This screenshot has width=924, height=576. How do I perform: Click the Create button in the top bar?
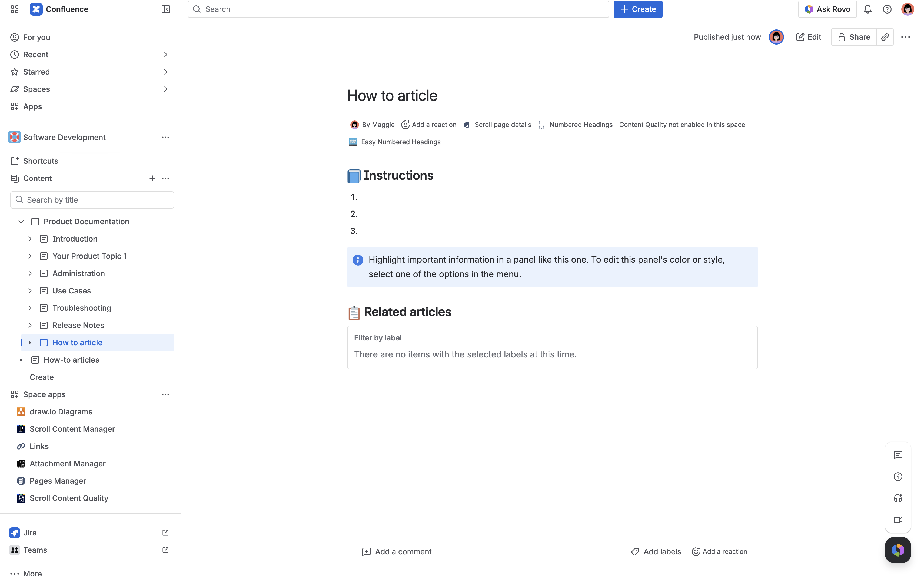pyautogui.click(x=638, y=9)
